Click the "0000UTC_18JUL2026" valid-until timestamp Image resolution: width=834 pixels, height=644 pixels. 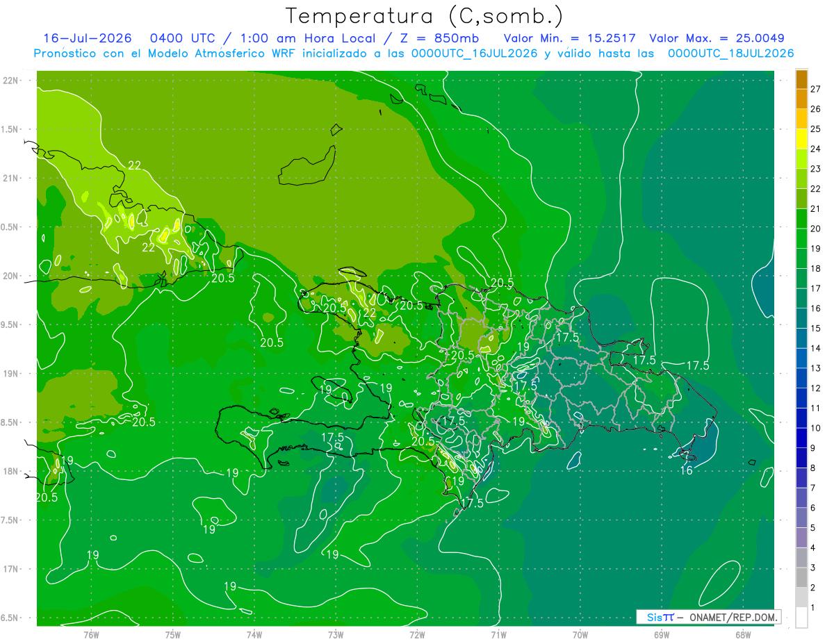pyautogui.click(x=730, y=53)
